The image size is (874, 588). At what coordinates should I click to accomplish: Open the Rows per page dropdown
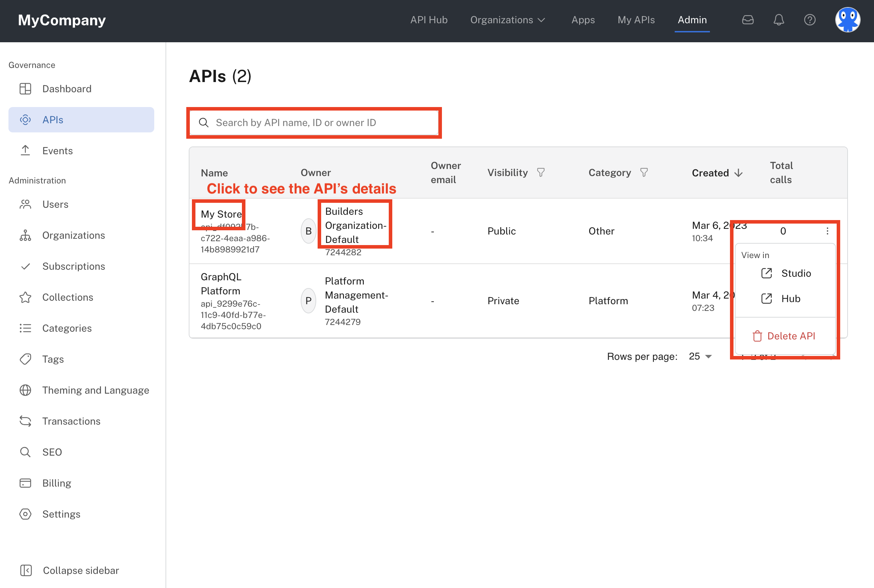click(x=700, y=356)
